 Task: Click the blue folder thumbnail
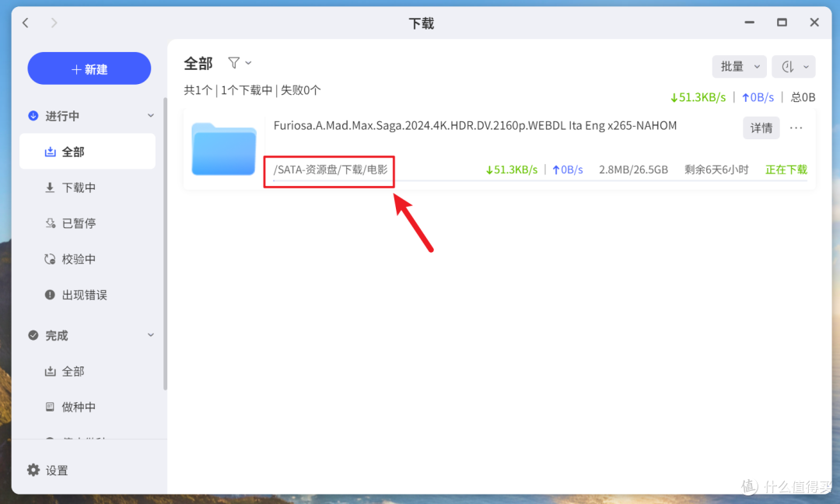224,149
